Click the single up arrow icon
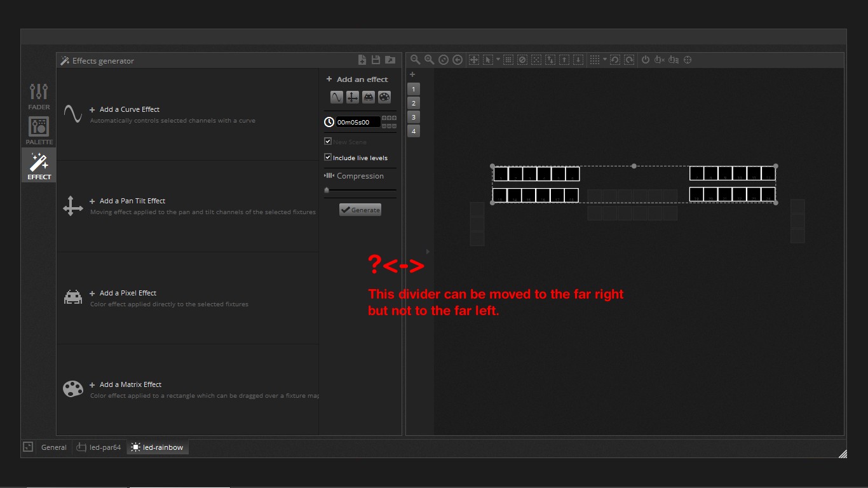The width and height of the screenshot is (868, 488). (564, 60)
